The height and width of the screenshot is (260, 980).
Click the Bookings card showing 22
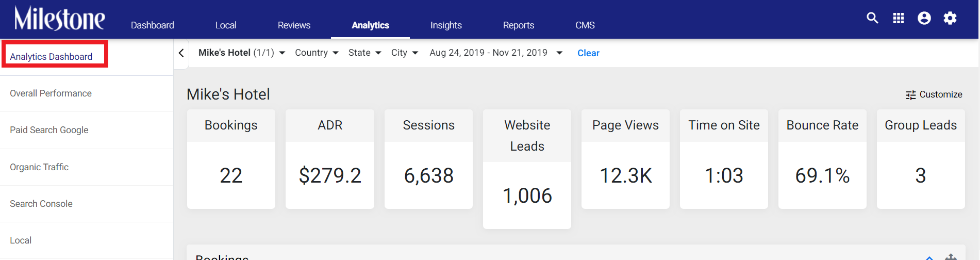pyautogui.click(x=231, y=159)
